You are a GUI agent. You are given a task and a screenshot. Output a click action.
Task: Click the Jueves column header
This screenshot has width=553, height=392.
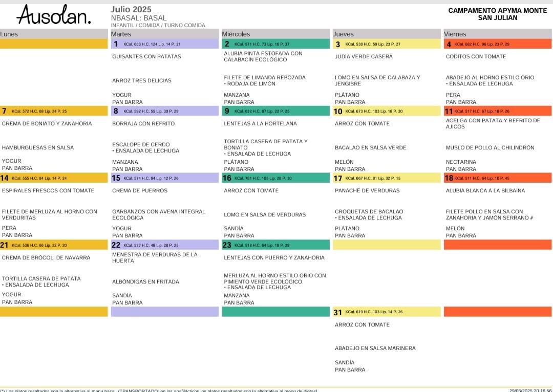[x=343, y=34]
